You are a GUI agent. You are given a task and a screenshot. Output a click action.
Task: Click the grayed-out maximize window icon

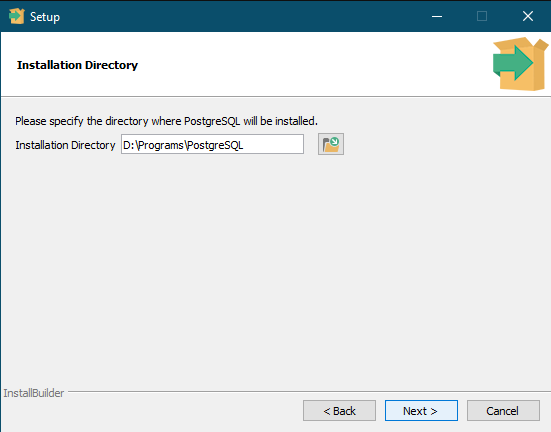482,16
